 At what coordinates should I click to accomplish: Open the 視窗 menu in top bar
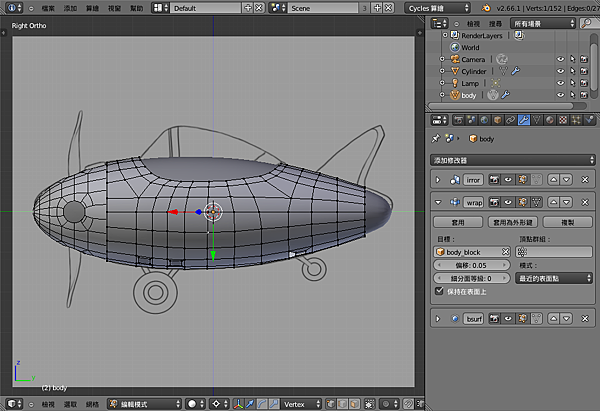point(114,8)
